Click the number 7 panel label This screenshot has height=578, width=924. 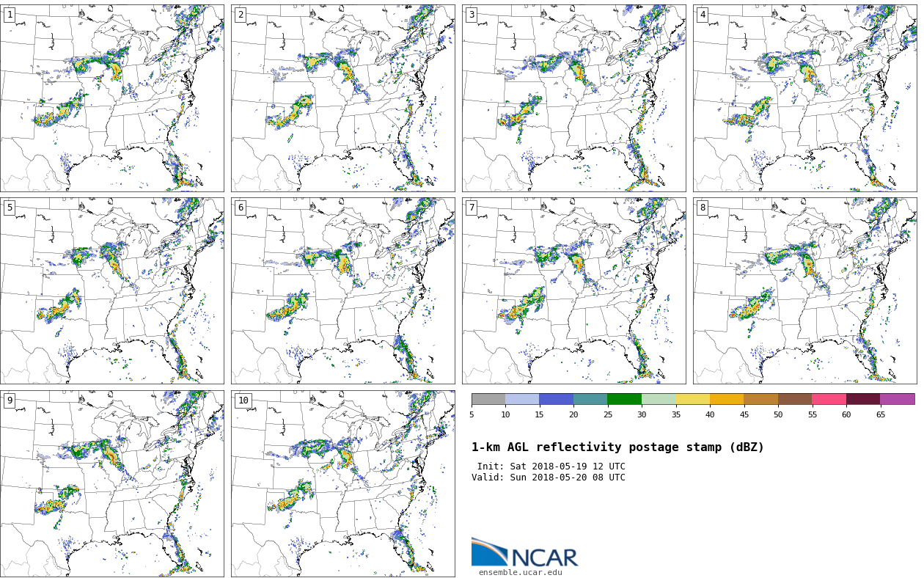pos(472,208)
